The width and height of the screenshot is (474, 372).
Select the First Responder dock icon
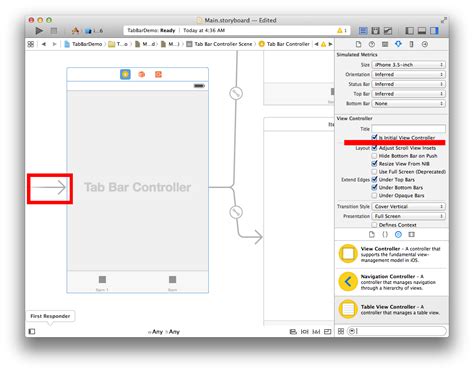[142, 74]
